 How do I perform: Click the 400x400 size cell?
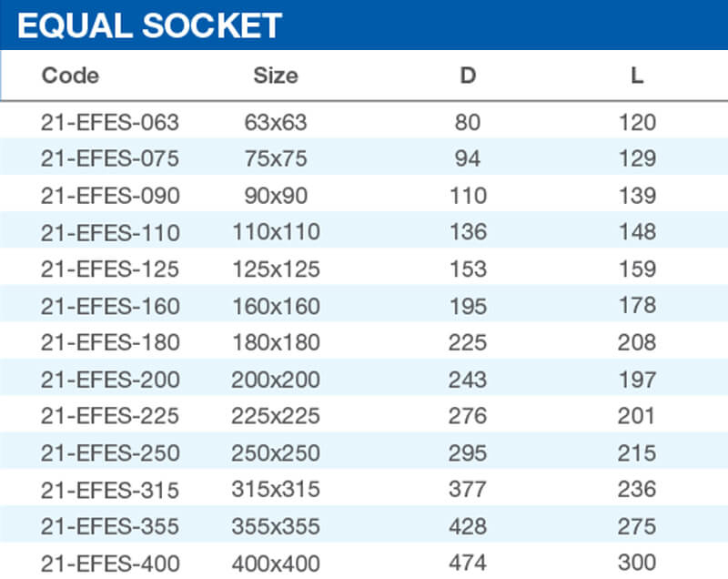pyautogui.click(x=276, y=563)
